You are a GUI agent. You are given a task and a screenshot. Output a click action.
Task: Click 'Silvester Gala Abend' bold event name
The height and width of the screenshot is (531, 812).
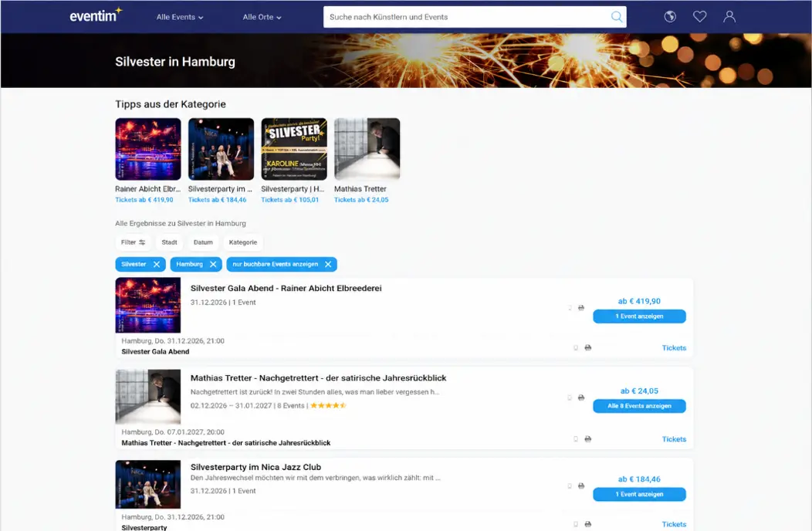click(x=155, y=351)
